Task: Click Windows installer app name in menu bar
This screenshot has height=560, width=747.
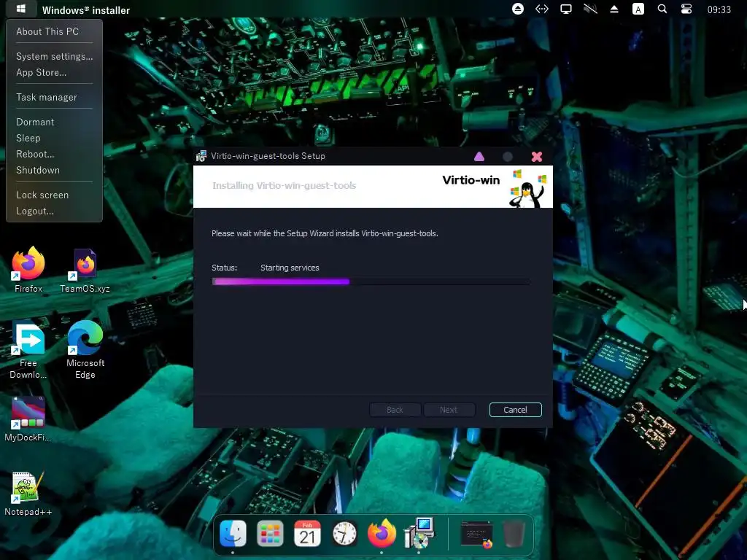Action: click(x=86, y=10)
